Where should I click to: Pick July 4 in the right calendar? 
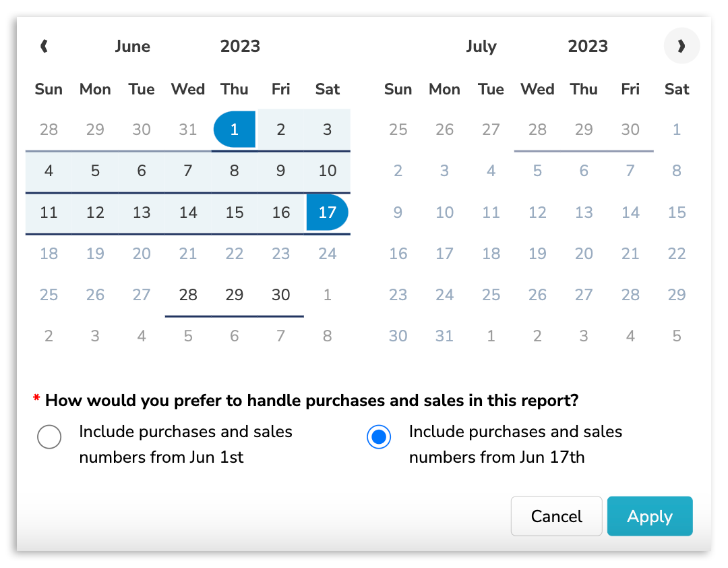(491, 171)
